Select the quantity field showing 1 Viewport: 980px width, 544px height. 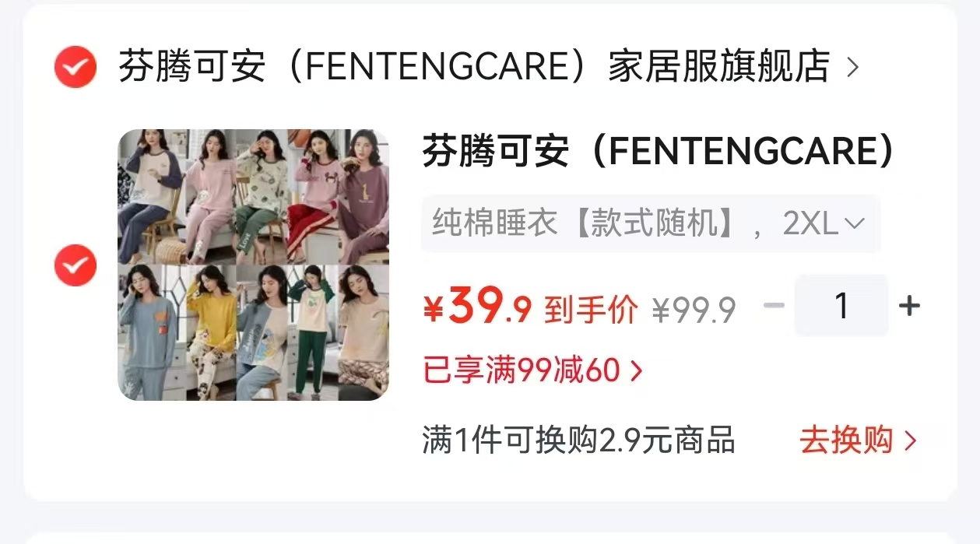click(841, 306)
